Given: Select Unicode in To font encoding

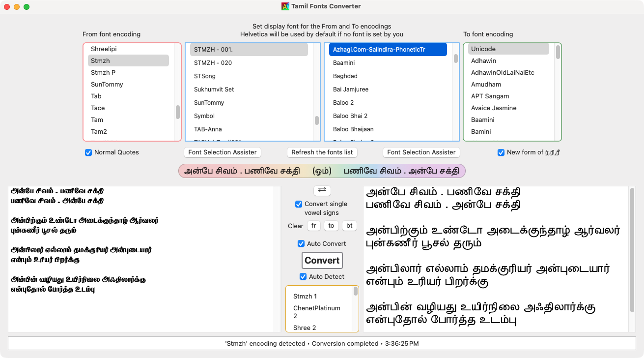Looking at the screenshot, I should pos(508,49).
